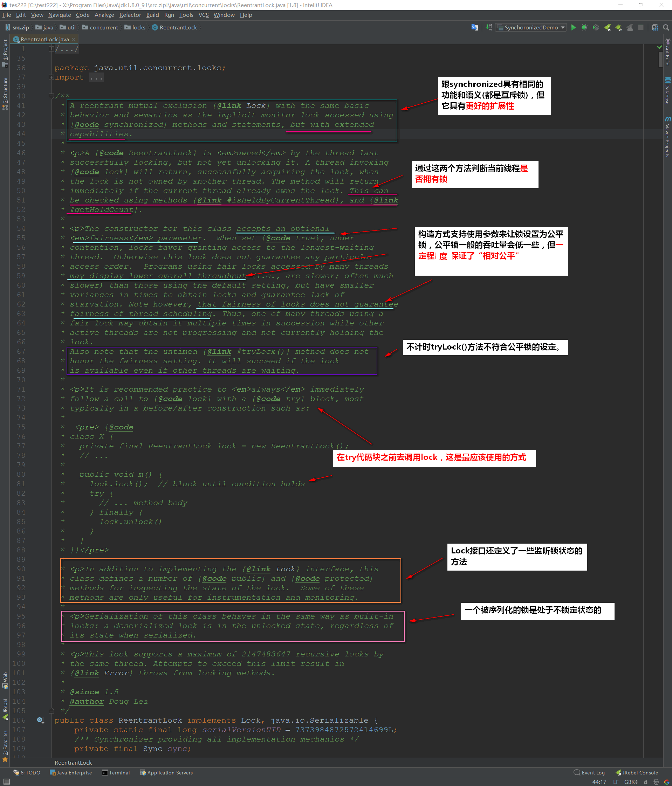This screenshot has height=786, width=672.
Task: Open the SynchoronizedDemo run configuration dropdown
Action: click(530, 27)
